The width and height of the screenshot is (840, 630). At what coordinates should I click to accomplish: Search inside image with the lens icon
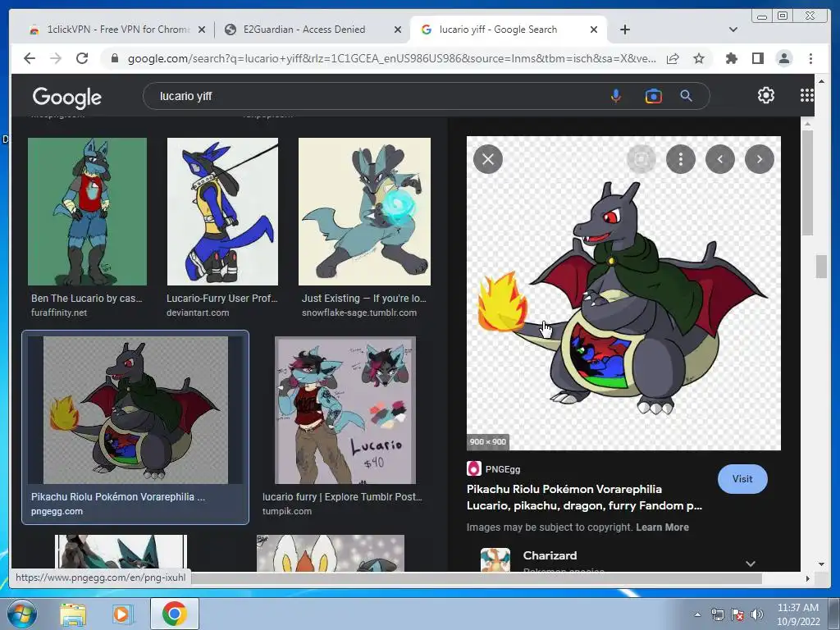[x=641, y=159]
